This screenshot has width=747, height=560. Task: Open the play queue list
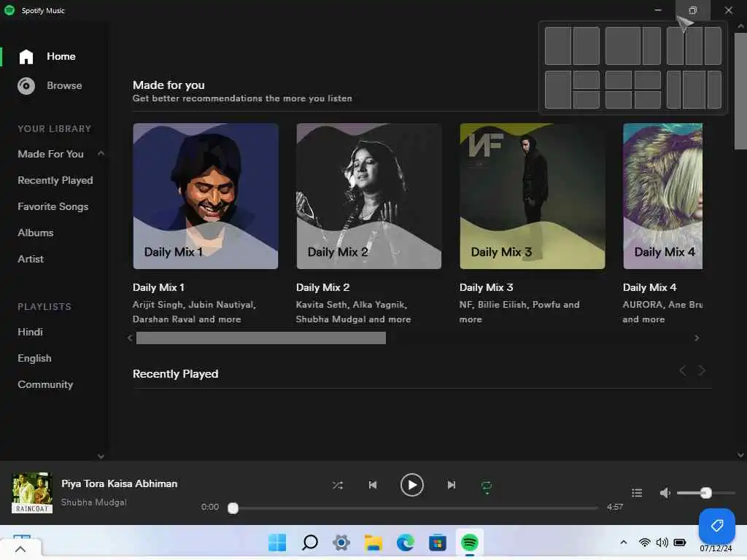pos(637,493)
